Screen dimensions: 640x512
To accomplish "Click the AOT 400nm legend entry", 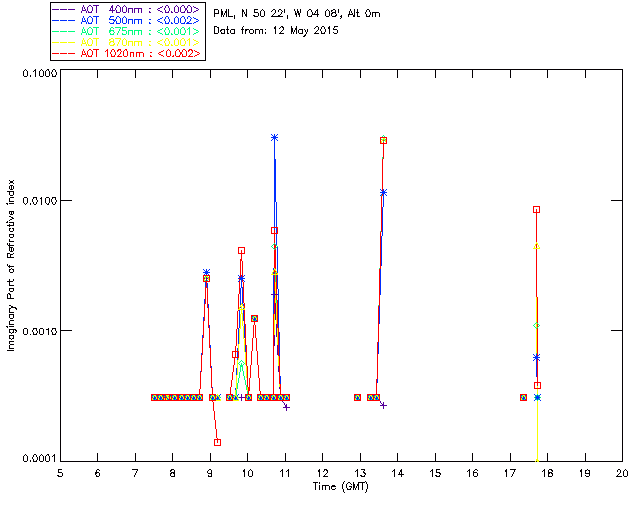I will tap(127, 9).
